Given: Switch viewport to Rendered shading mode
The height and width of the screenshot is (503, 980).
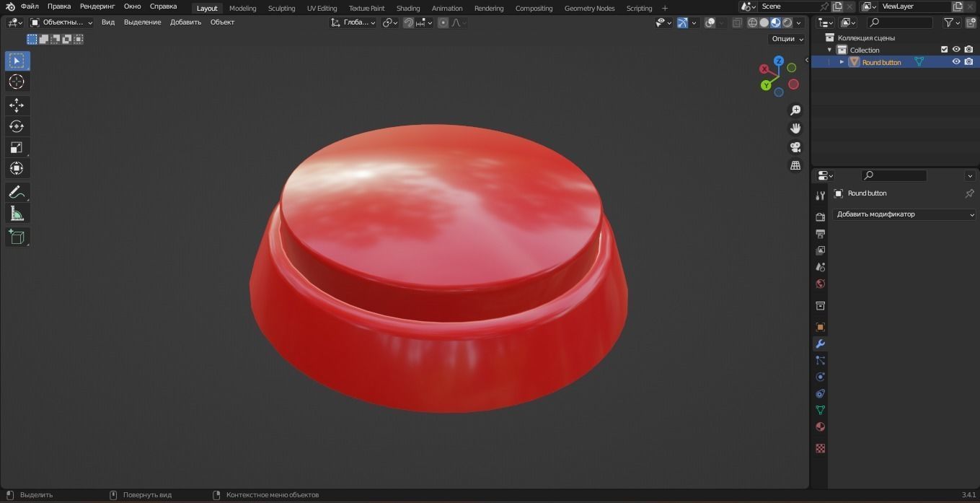Looking at the screenshot, I should click(x=787, y=22).
